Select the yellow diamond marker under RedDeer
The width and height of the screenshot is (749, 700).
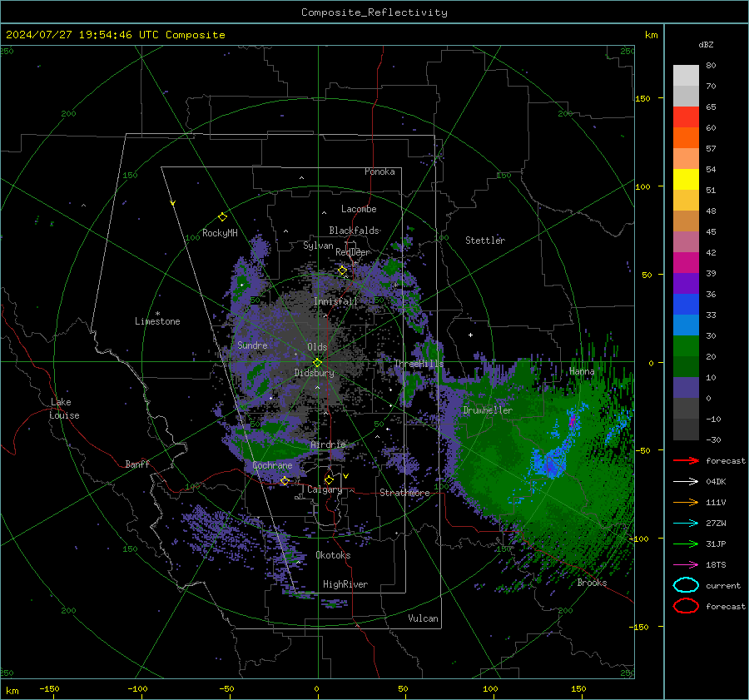coord(343,271)
